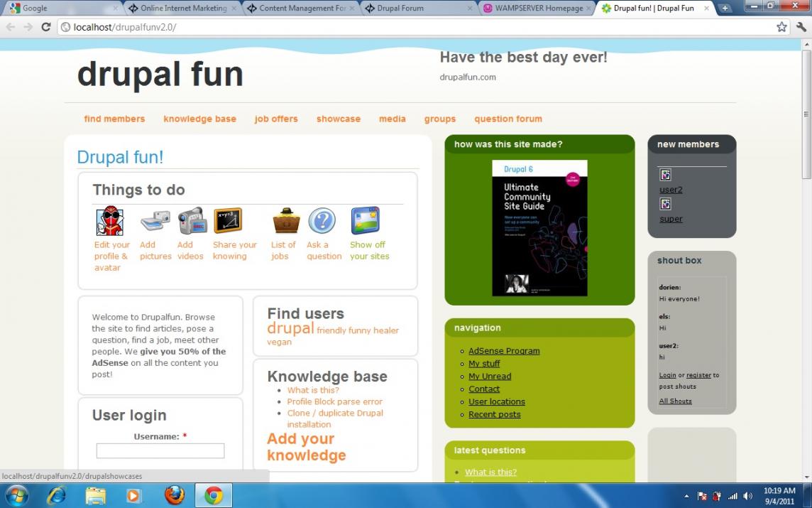Click the Username input field

coord(160,451)
